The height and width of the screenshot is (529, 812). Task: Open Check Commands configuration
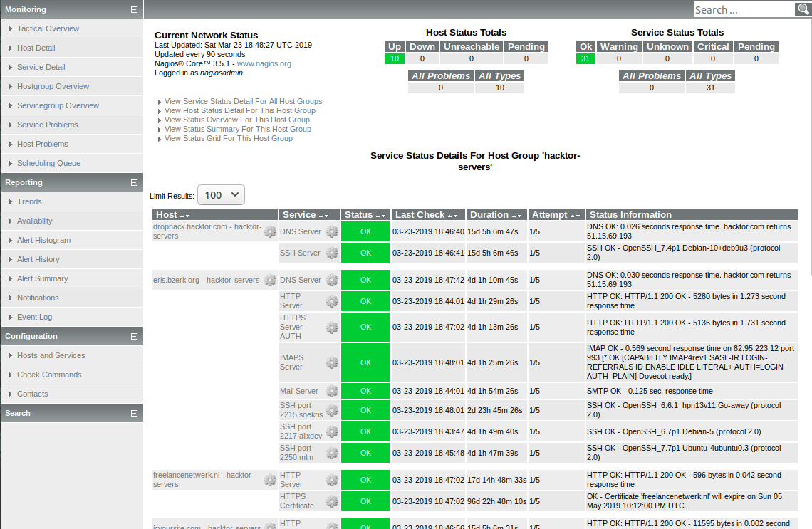49,375
